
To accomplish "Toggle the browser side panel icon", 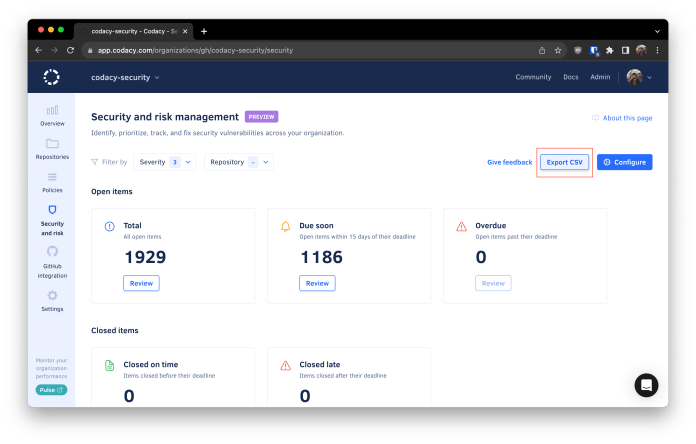I will tap(625, 50).
